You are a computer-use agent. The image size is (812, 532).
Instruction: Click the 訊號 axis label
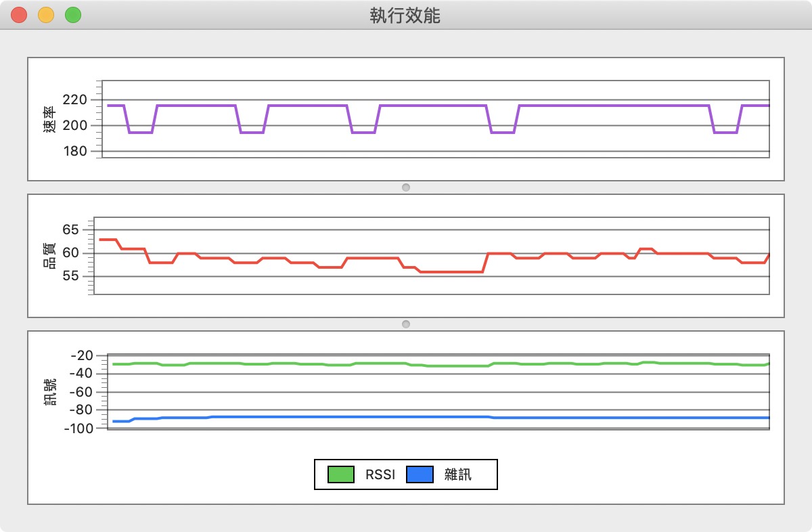coord(49,392)
